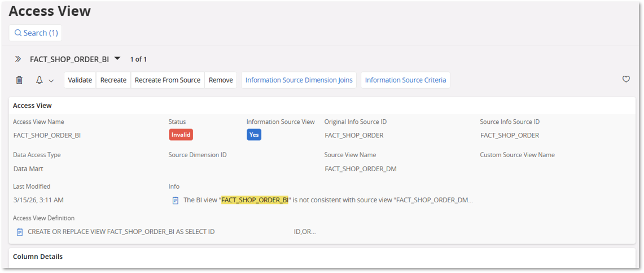Expand the bell icon dropdown chevron
This screenshot has height=273, width=644.
point(51,81)
